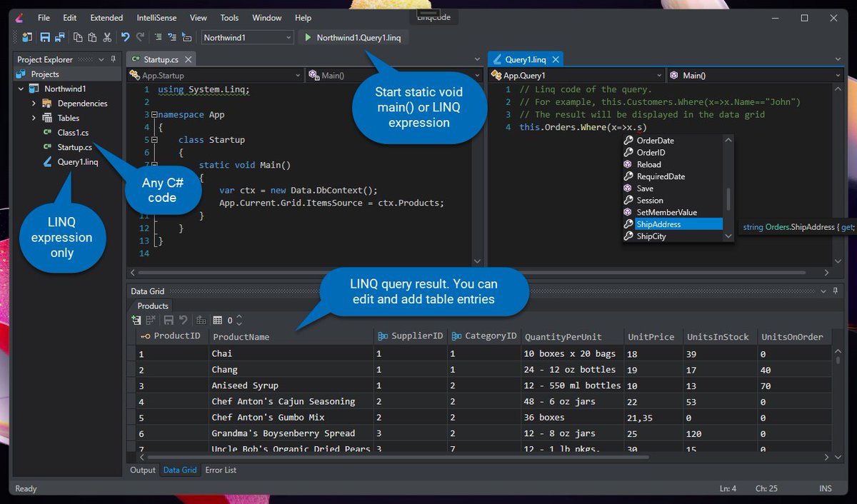This screenshot has width=857, height=504.
Task: Open the Tools menu
Action: pos(229,17)
